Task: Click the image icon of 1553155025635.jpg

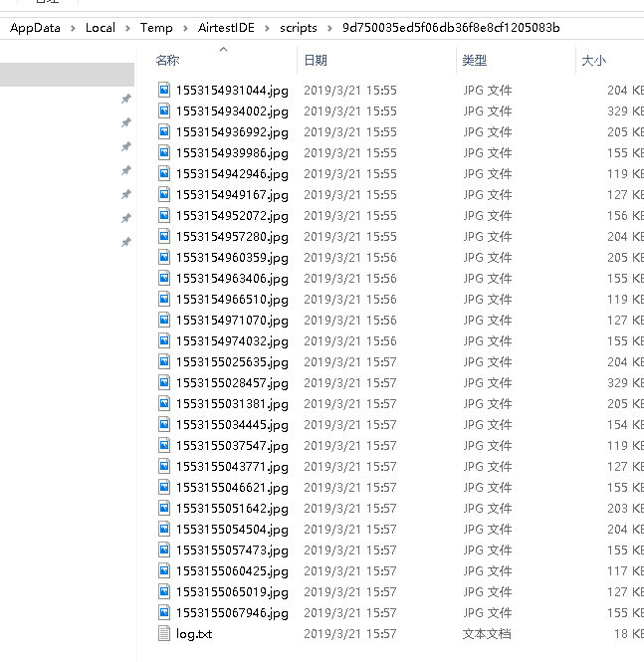Action: pyautogui.click(x=164, y=361)
